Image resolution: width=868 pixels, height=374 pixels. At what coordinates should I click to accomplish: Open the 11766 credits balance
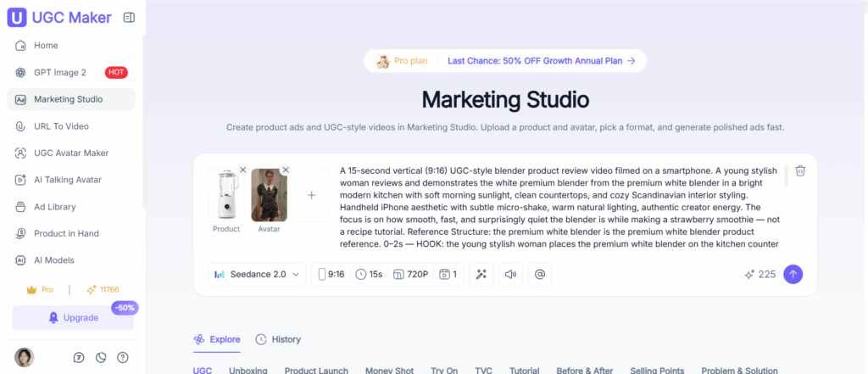point(103,289)
